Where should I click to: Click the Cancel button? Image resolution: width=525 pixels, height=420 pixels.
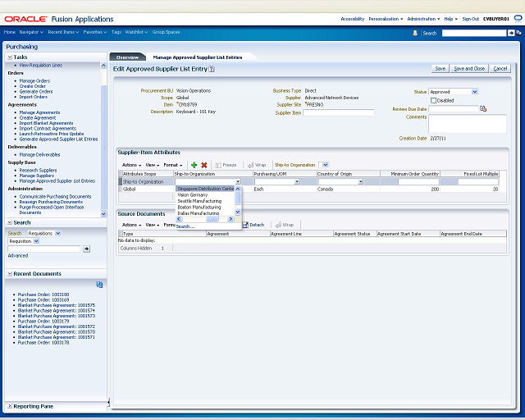(x=500, y=69)
